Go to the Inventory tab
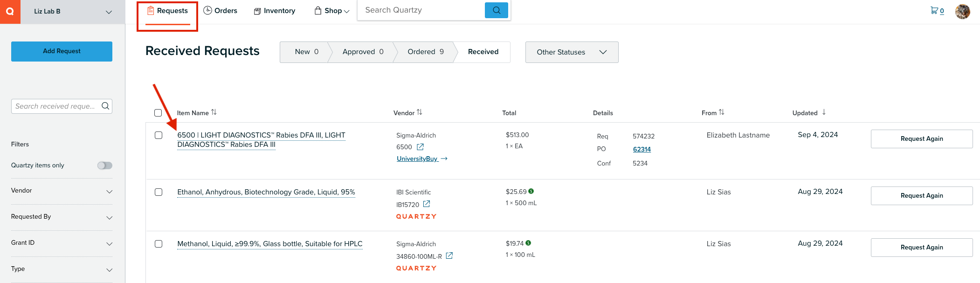 [275, 11]
